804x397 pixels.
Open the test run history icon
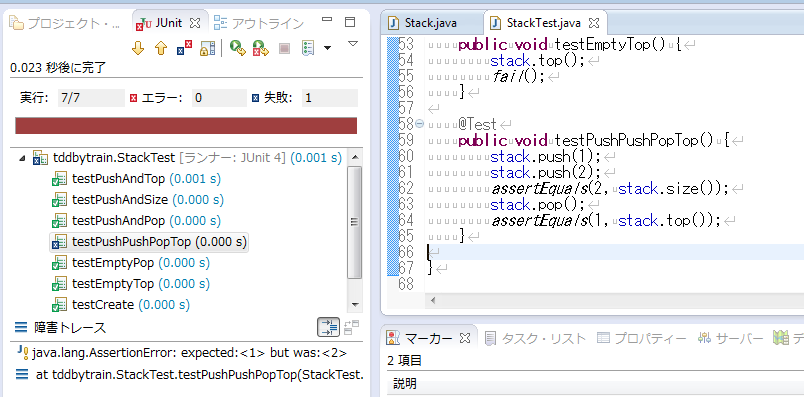tap(308, 49)
